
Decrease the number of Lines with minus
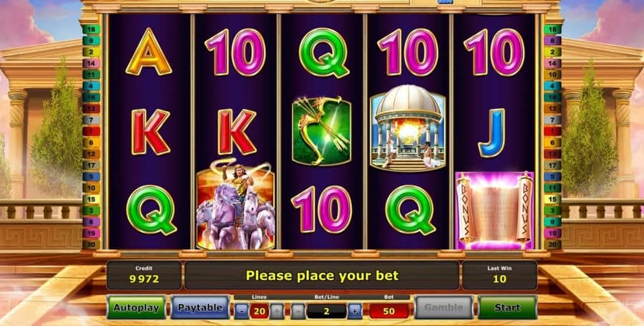tap(242, 311)
